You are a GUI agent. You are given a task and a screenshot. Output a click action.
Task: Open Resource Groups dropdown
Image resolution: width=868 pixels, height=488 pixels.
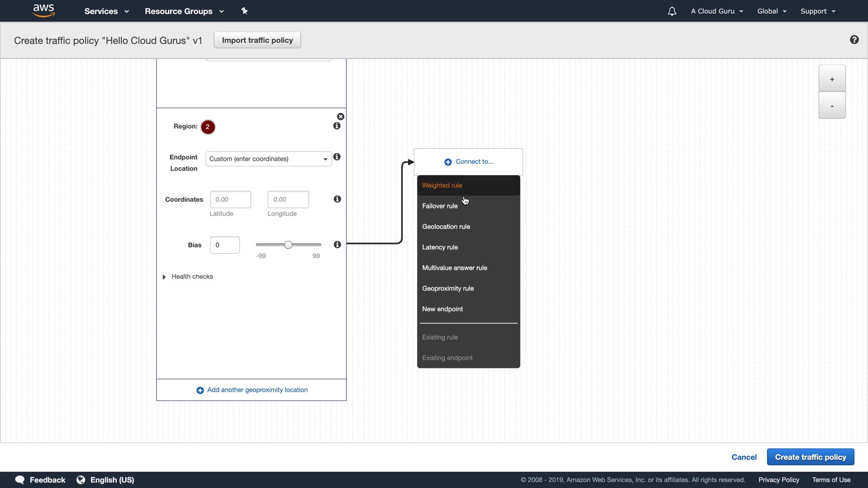click(x=184, y=11)
